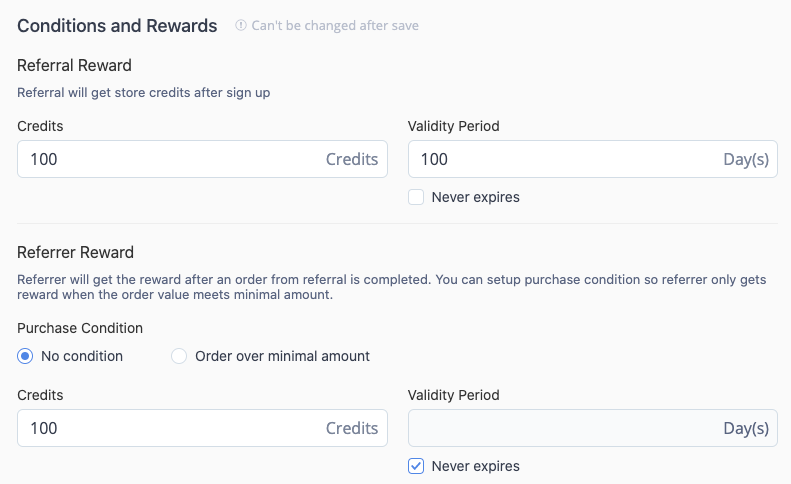Click the Purchase Condition label
791x484 pixels.
tap(80, 328)
